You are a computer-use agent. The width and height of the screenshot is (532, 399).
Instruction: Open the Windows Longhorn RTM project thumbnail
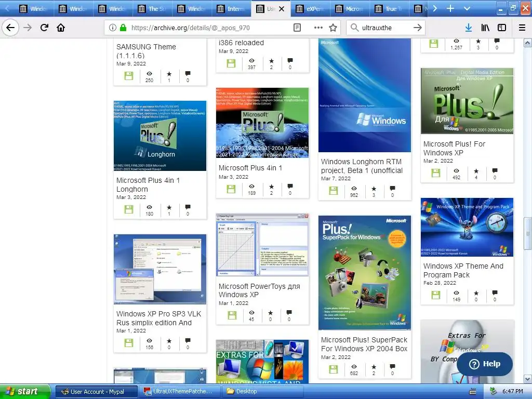(x=364, y=96)
